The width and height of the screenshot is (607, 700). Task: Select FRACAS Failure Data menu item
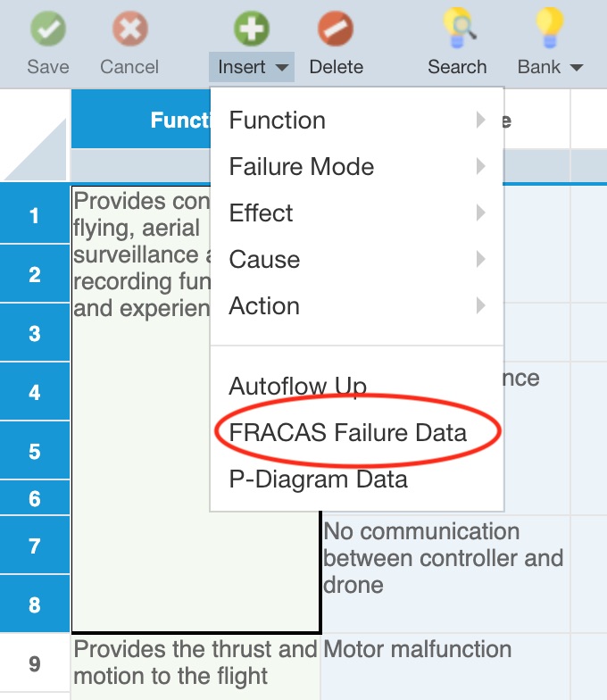348,432
